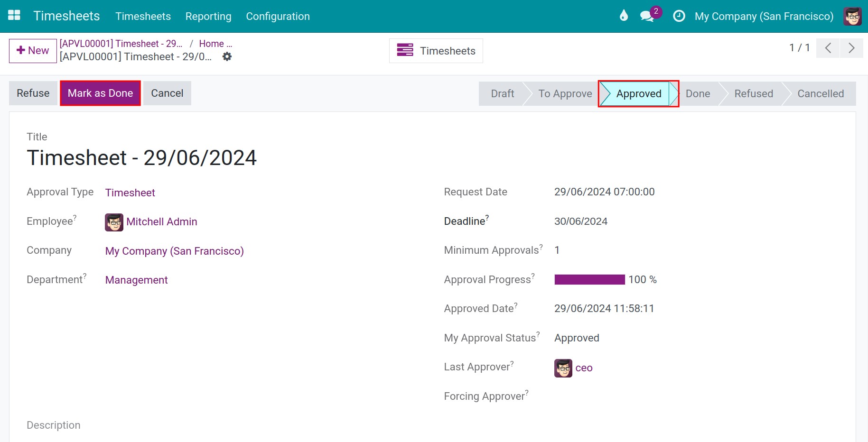868x442 pixels.
Task: Click the Deadline field label
Action: click(x=466, y=221)
